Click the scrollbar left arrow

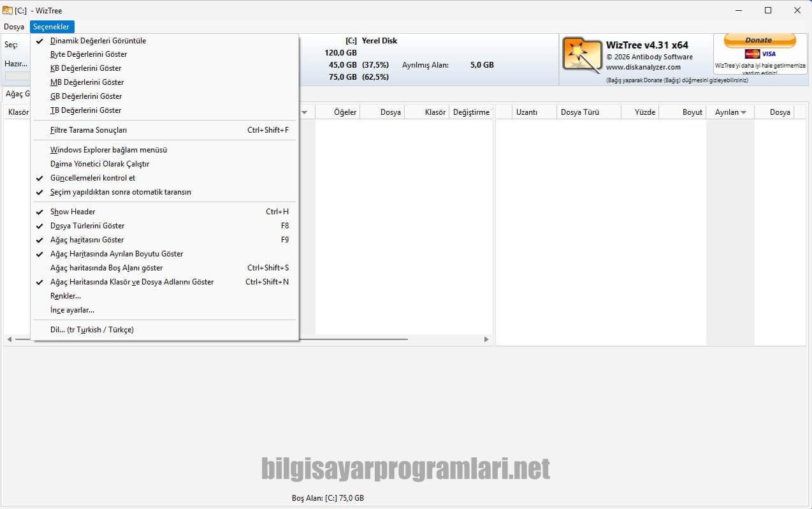pos(10,339)
